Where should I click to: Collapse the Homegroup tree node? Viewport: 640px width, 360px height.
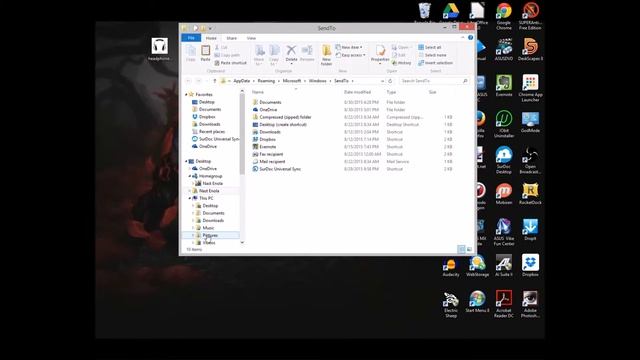(190, 176)
